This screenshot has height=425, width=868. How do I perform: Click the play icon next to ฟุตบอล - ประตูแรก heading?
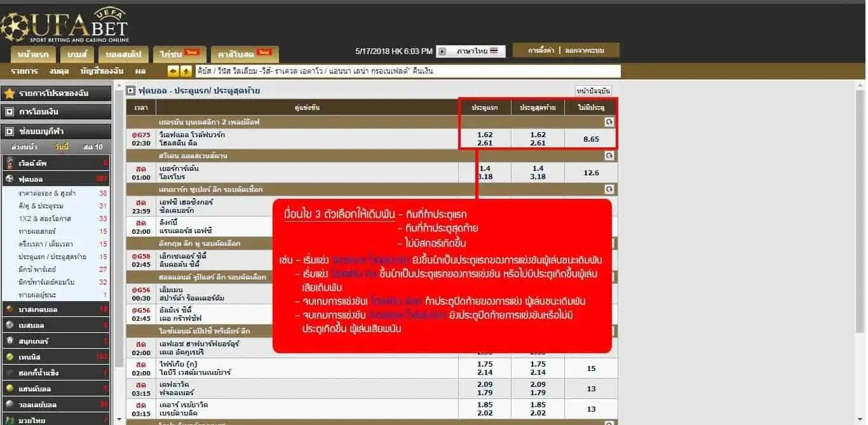click(x=131, y=91)
